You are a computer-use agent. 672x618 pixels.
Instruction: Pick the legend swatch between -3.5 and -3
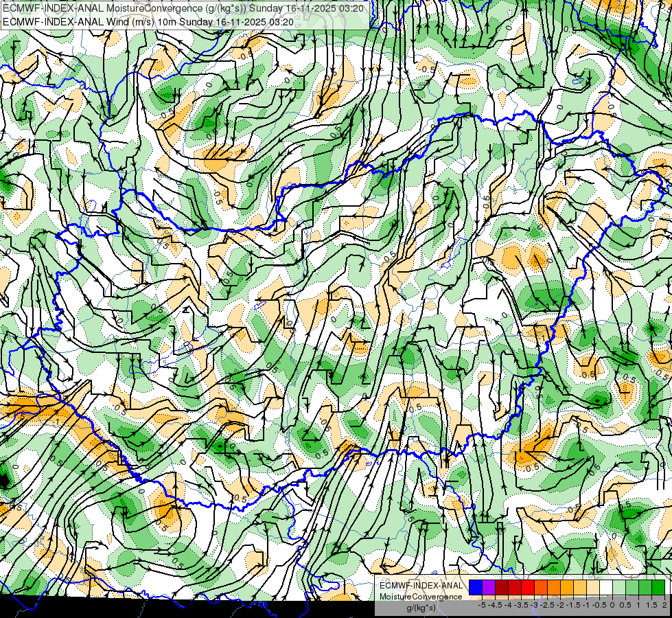coord(528,588)
